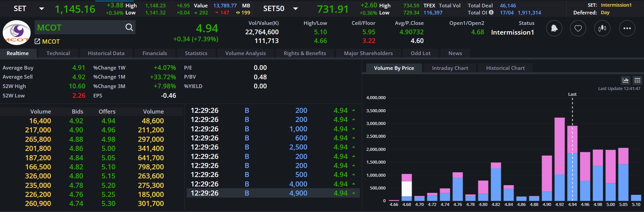Select bid price 4.88 in Bids column
Screen dimensions: 644x212
tap(76, 139)
